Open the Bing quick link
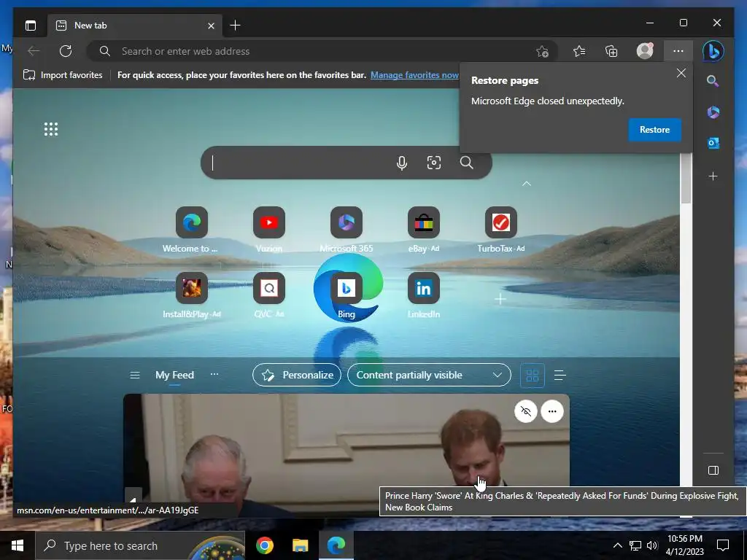 point(347,296)
